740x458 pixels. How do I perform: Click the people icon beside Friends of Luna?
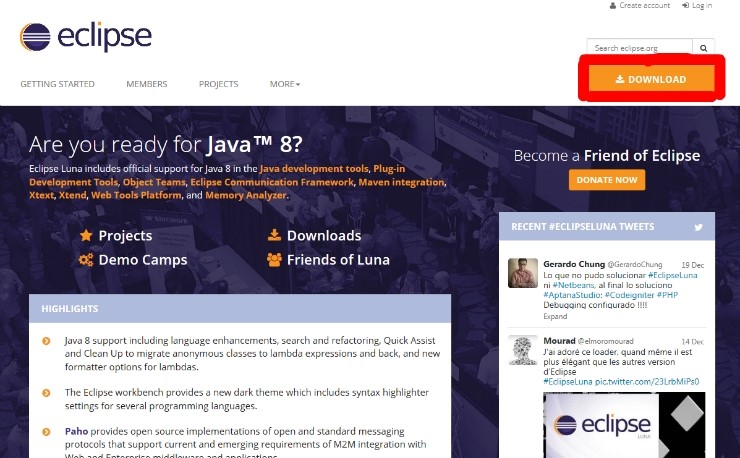(274, 260)
